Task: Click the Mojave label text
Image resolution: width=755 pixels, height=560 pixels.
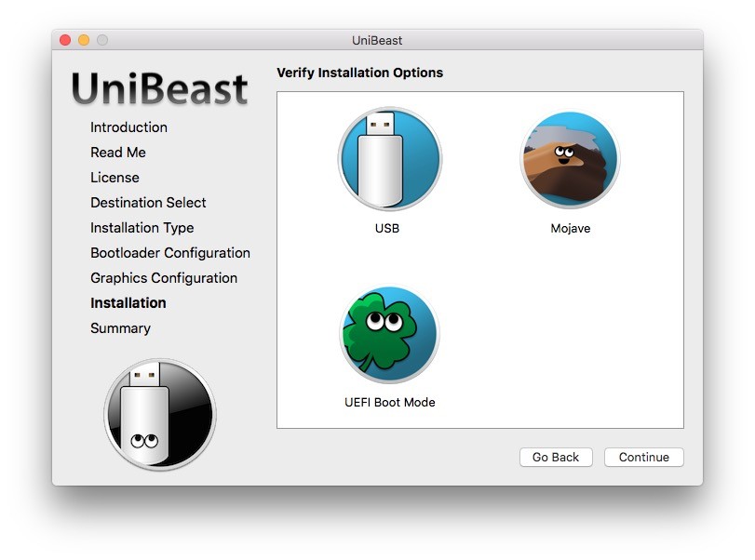Action: click(571, 228)
